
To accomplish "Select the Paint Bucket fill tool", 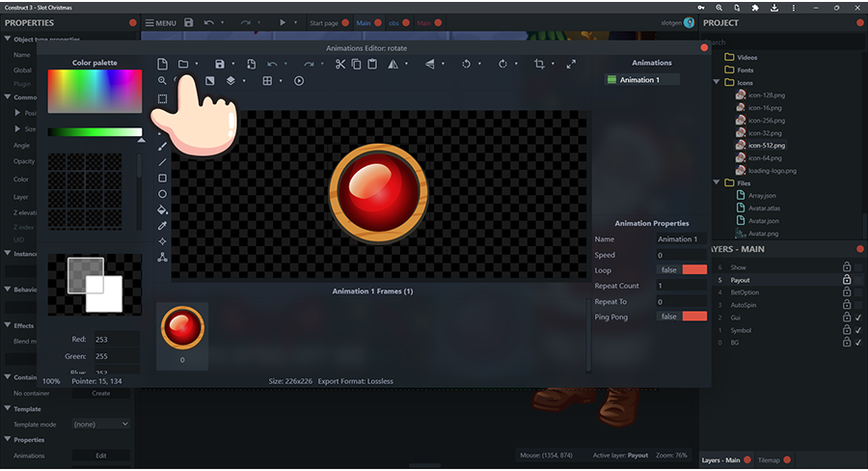I will click(162, 209).
